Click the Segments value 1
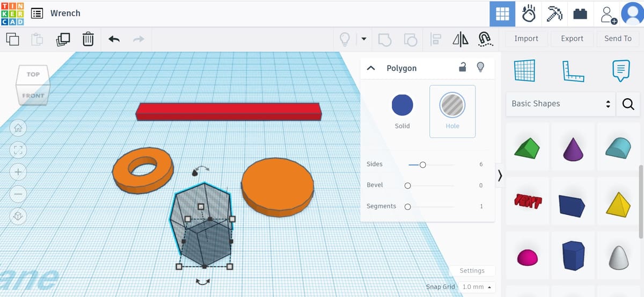This screenshot has height=297, width=644. [x=481, y=206]
